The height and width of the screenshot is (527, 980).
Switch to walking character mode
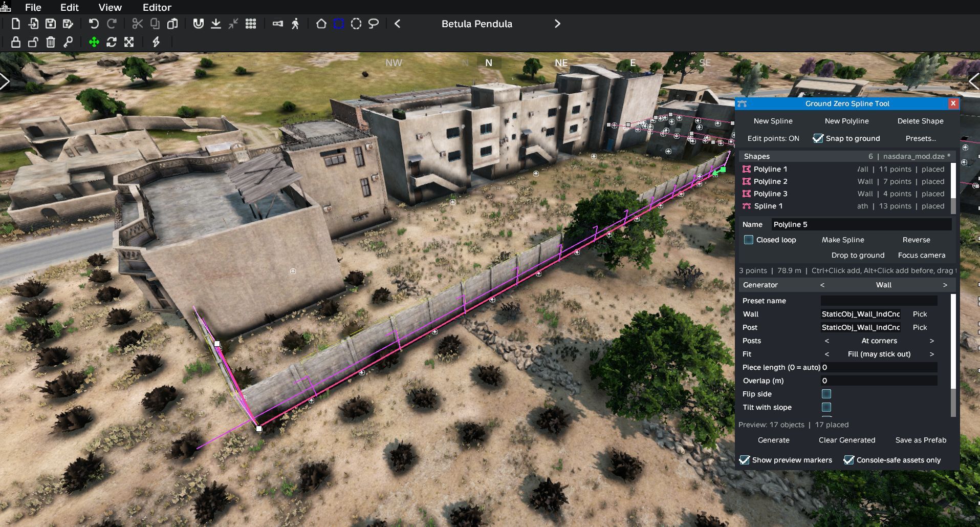(x=295, y=24)
